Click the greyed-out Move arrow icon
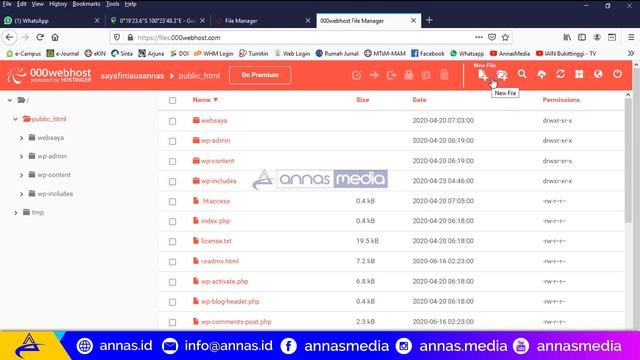This screenshot has width=640, height=360. tap(374, 75)
